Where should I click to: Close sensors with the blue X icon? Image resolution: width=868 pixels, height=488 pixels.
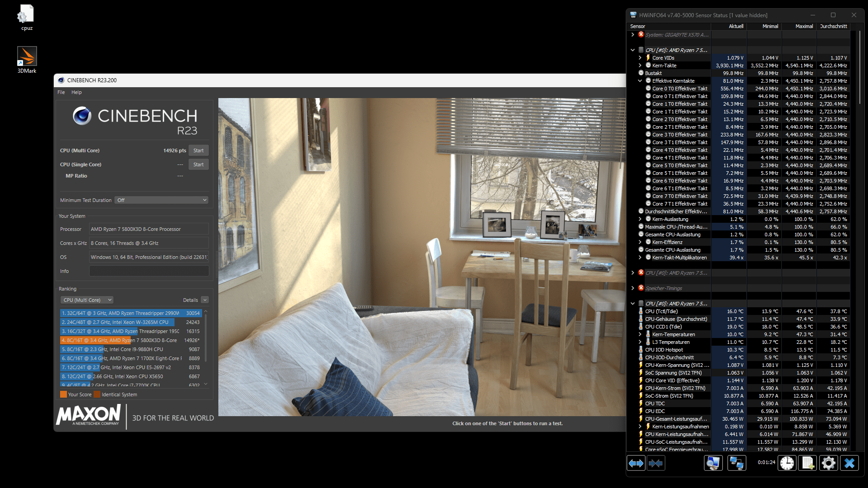click(849, 463)
